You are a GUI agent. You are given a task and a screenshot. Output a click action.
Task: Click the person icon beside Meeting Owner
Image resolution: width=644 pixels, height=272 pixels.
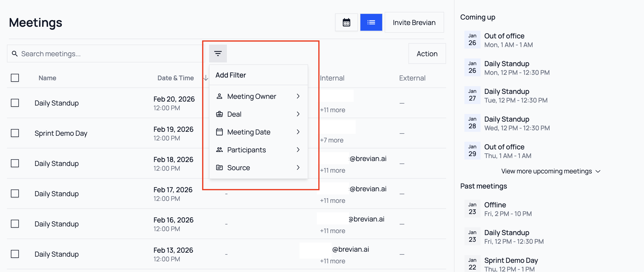click(219, 96)
